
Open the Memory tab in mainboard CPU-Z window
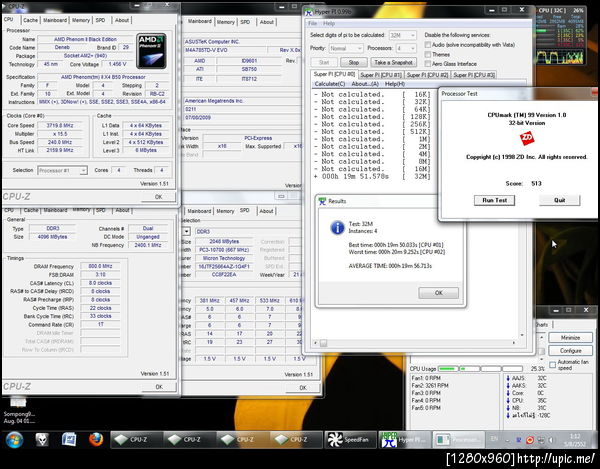225,22
